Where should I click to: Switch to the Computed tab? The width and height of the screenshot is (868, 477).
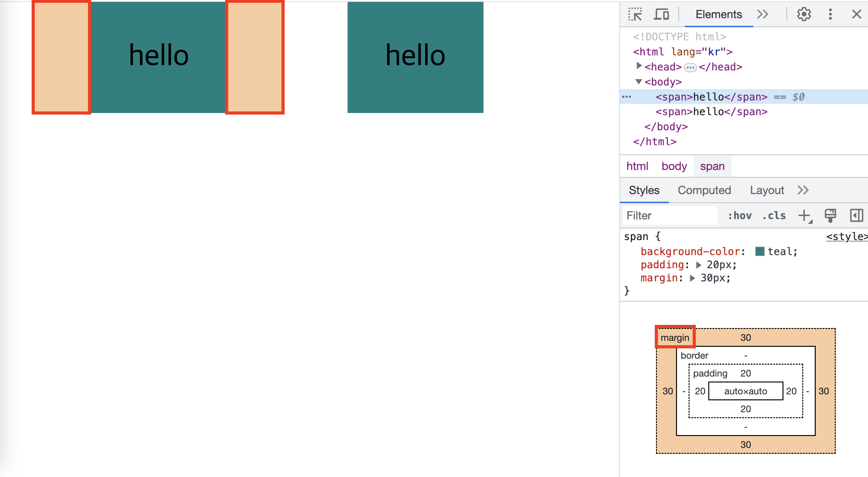click(x=704, y=190)
